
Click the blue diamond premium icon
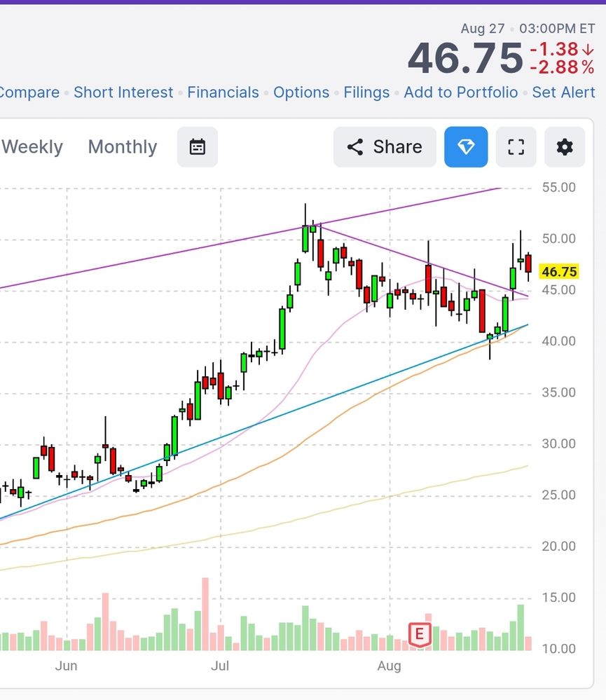[466, 147]
